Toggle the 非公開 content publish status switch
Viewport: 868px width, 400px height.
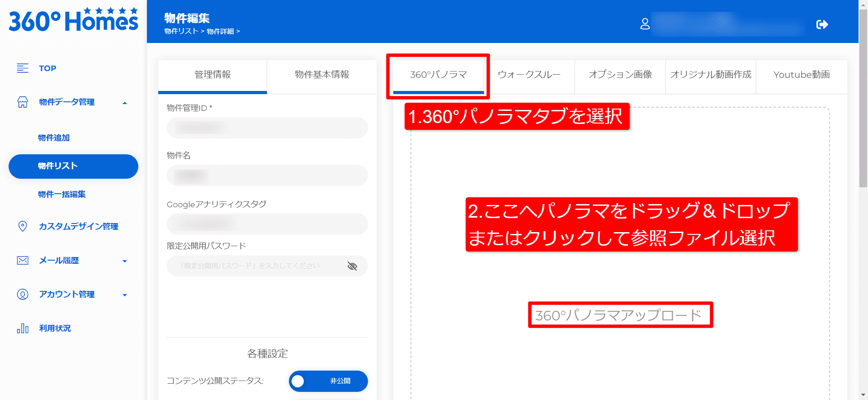[328, 381]
